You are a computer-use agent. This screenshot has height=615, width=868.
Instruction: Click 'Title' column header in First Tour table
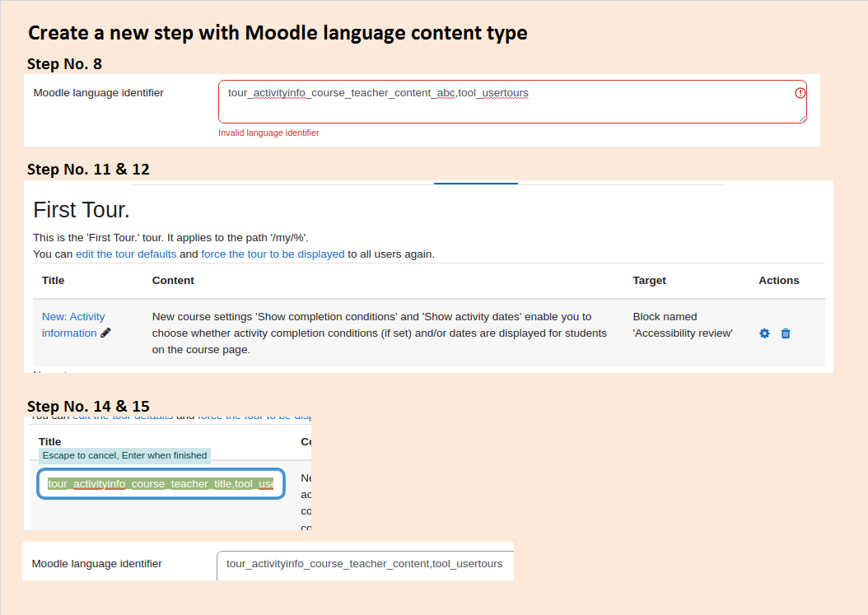point(54,281)
